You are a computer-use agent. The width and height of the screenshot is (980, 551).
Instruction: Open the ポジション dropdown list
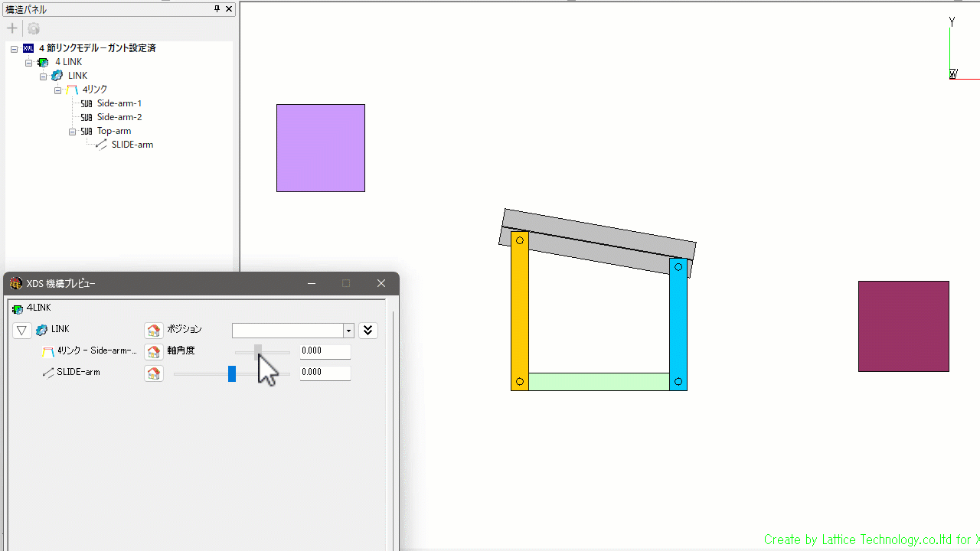tap(348, 331)
